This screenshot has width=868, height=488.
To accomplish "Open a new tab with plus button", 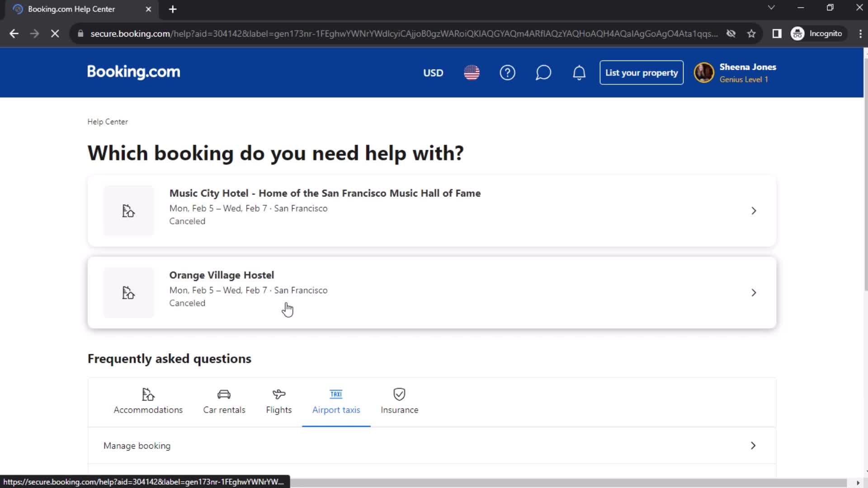I will coord(172,9).
